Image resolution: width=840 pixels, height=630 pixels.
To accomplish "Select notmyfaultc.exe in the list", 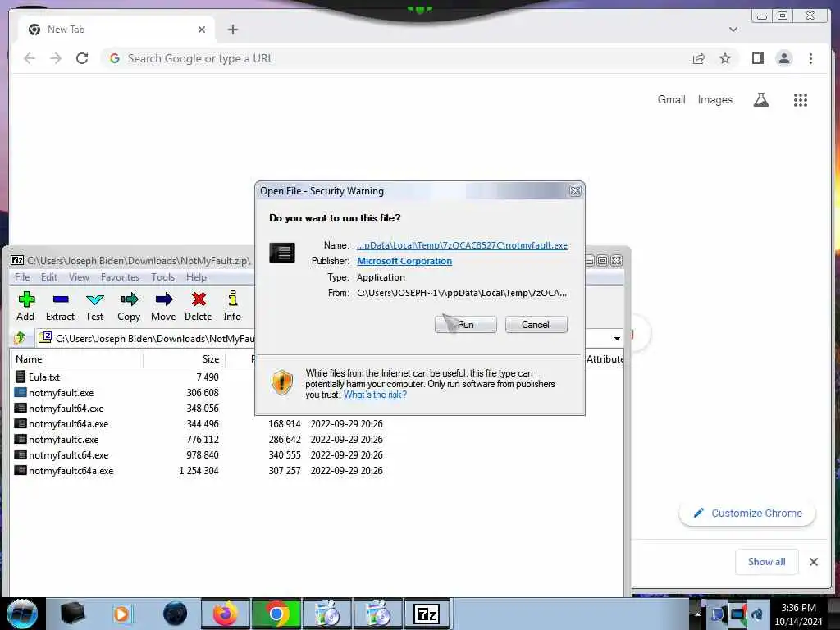I will [x=63, y=440].
